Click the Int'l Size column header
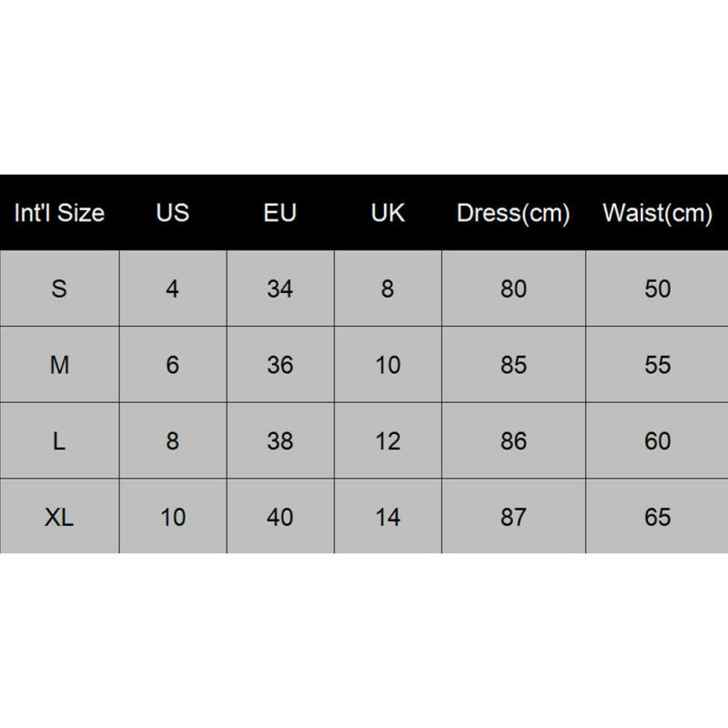 click(59, 213)
